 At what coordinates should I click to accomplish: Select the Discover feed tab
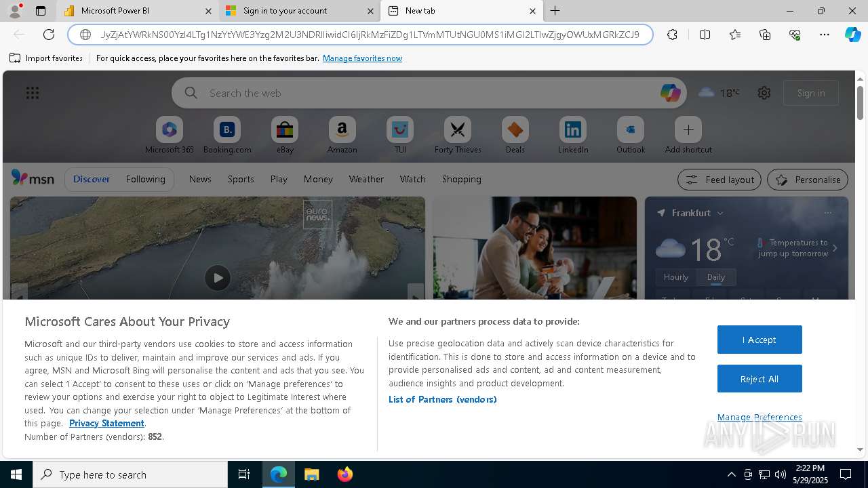92,179
